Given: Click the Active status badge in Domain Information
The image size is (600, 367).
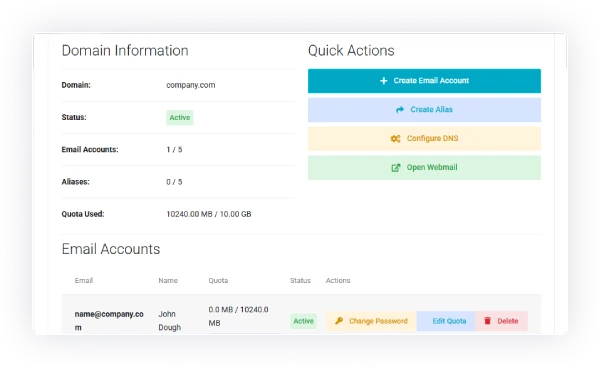Looking at the screenshot, I should point(179,117).
